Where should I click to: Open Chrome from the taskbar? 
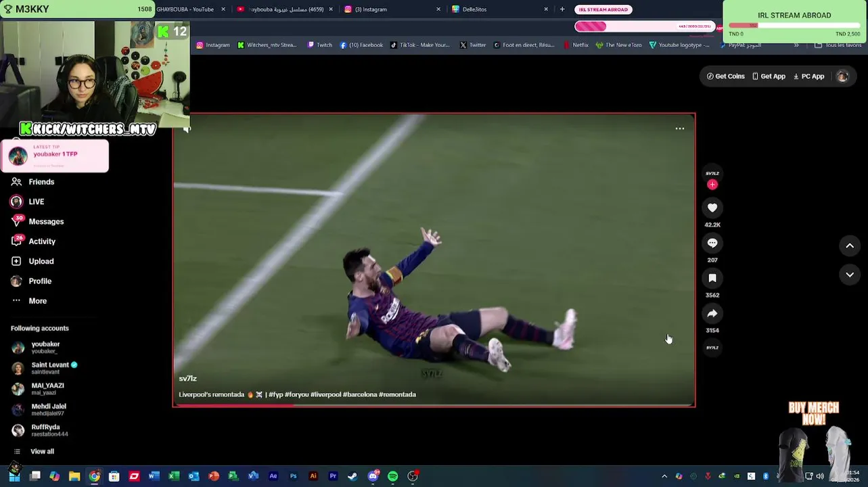94,476
